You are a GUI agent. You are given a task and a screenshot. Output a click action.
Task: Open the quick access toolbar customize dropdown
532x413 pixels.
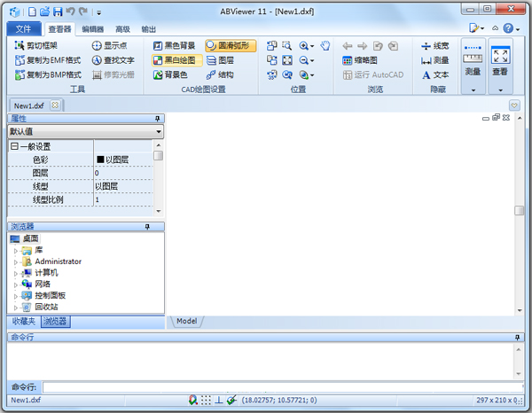[x=99, y=13]
